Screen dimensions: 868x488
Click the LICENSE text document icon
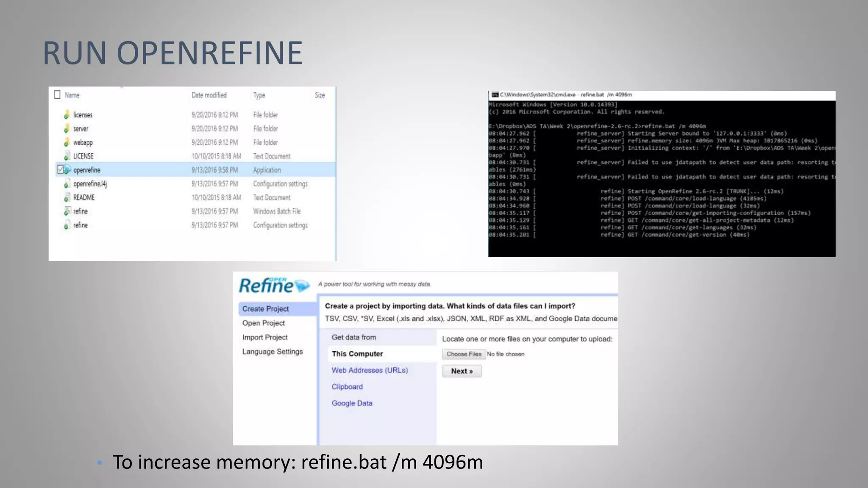[67, 156]
